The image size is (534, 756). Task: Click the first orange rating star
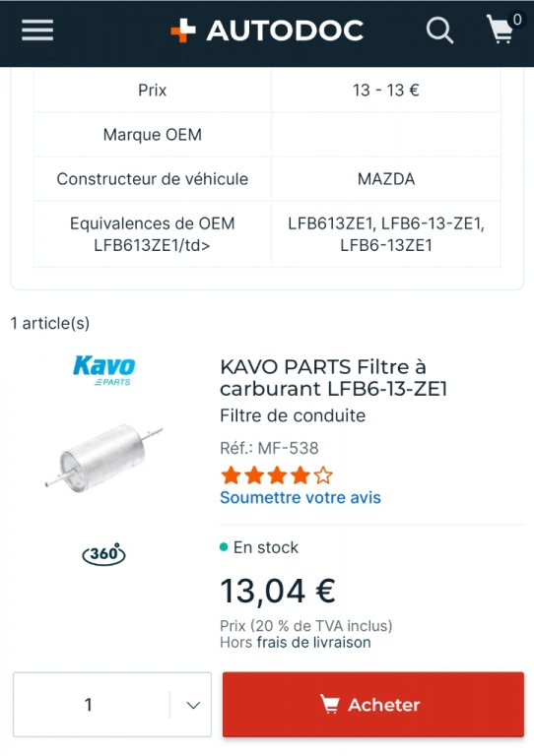point(231,475)
